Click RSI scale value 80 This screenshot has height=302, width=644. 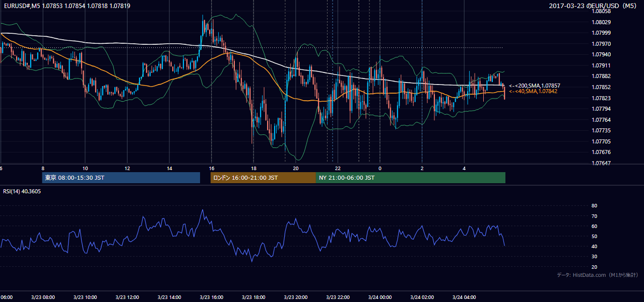click(594, 206)
